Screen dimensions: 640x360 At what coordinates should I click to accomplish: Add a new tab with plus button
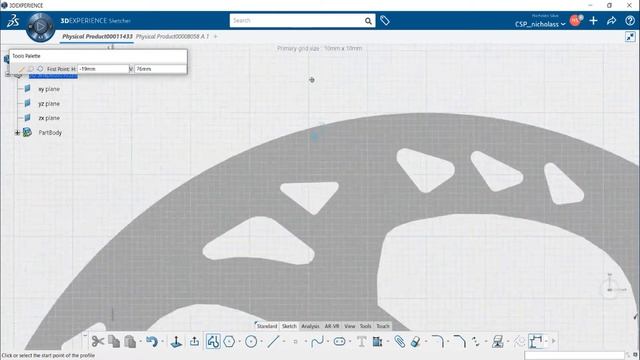pos(216,37)
